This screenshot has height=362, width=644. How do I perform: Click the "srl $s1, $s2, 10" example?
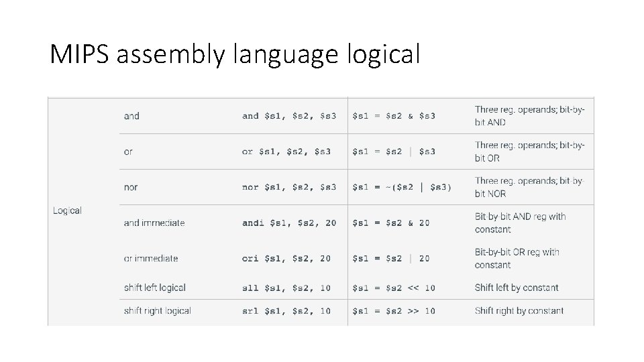[x=286, y=310]
